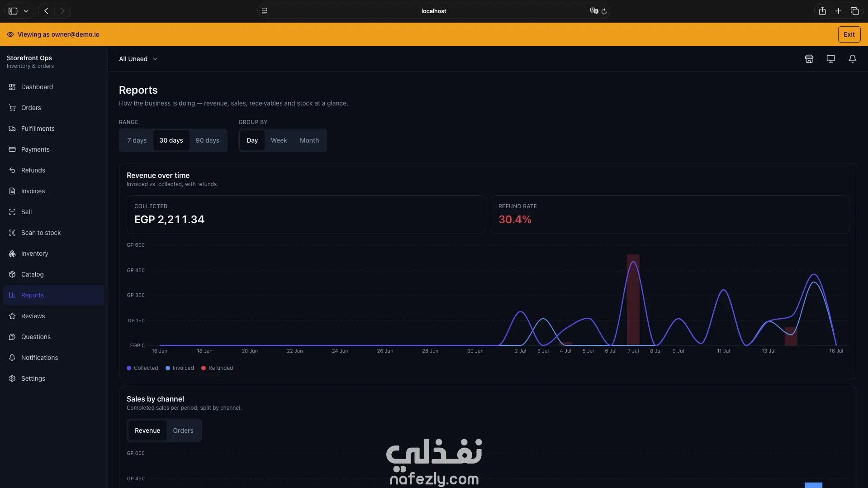Viewport: 868px width, 488px height.
Task: Click the Reports chart icon
Action: coord(12,295)
